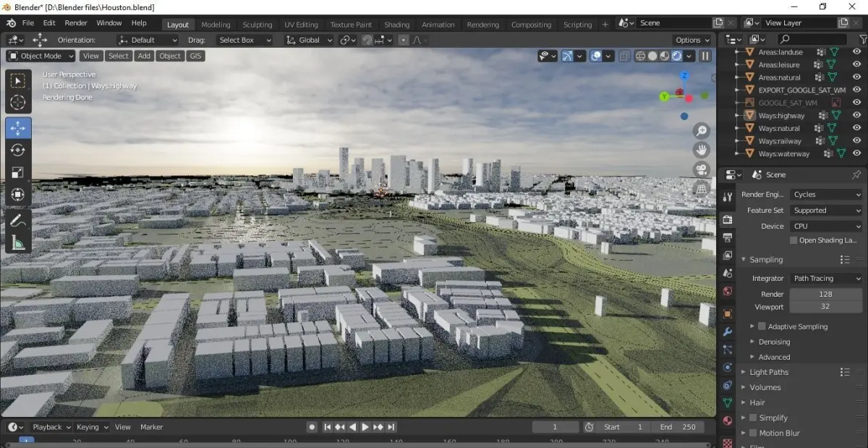Open the viewport Add menu
This screenshot has height=448, width=868.
click(144, 56)
